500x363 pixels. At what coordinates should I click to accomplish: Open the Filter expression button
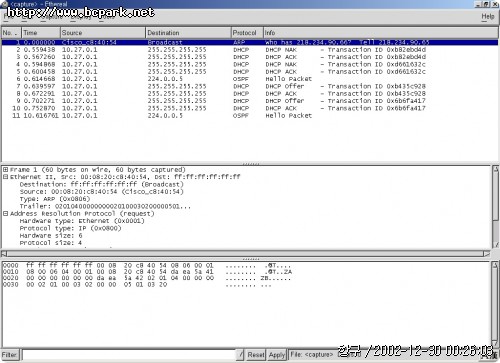(10, 355)
